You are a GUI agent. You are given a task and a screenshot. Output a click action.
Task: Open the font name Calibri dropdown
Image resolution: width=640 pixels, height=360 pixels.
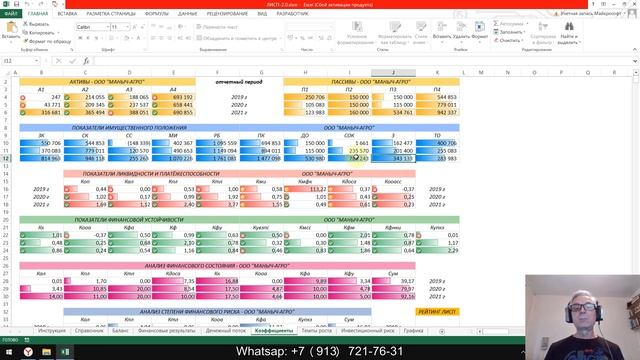(x=108, y=27)
